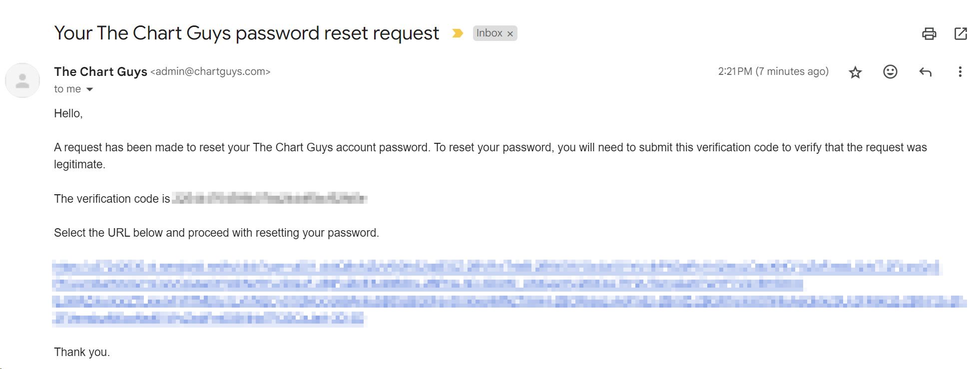The height and width of the screenshot is (369, 980).
Task: Click the 2:21 PM timestamp
Action: point(773,72)
